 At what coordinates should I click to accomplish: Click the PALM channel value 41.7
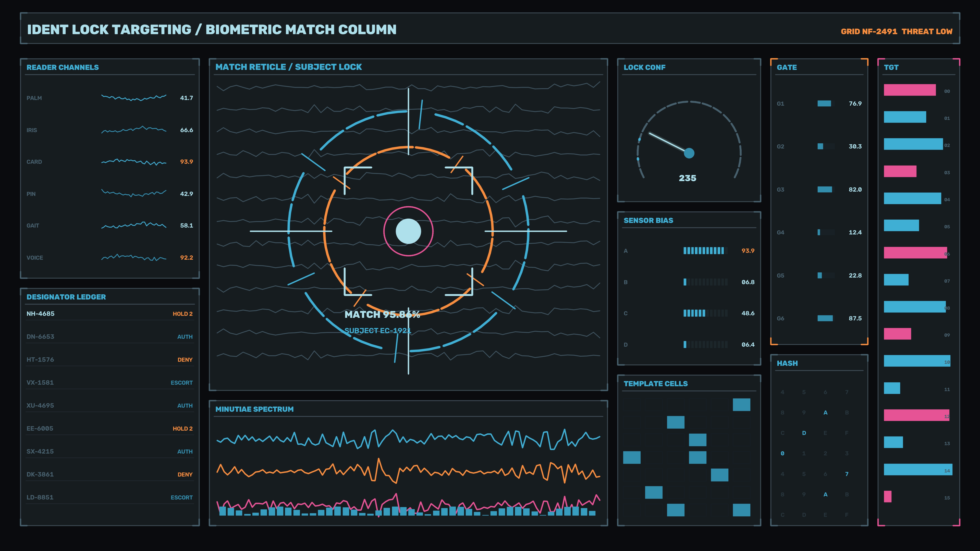pyautogui.click(x=186, y=98)
